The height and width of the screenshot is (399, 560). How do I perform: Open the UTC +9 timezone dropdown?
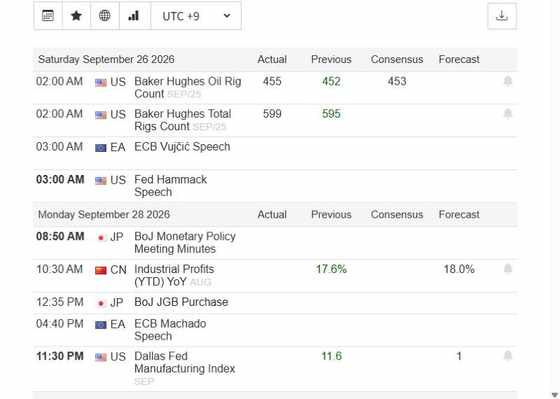pos(196,16)
